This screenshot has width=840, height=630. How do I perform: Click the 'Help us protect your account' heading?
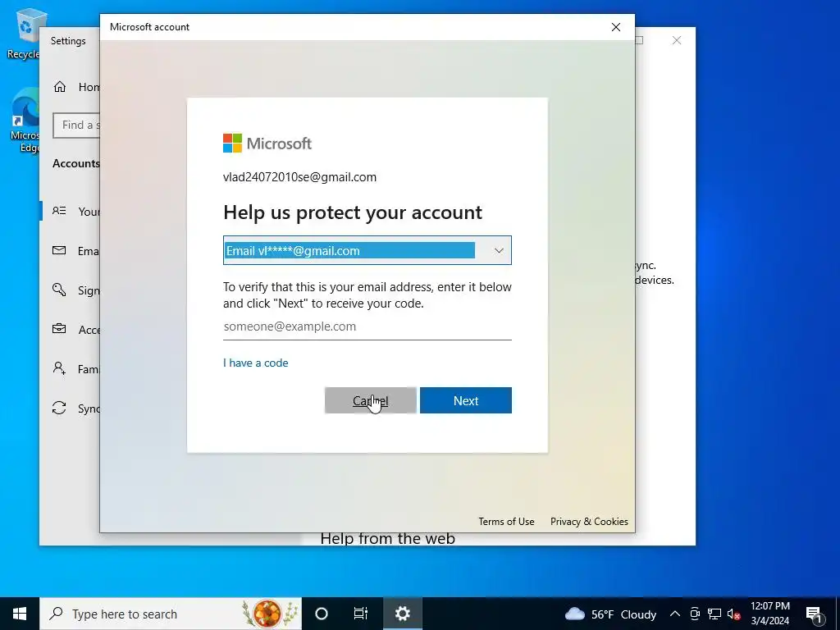(x=353, y=212)
